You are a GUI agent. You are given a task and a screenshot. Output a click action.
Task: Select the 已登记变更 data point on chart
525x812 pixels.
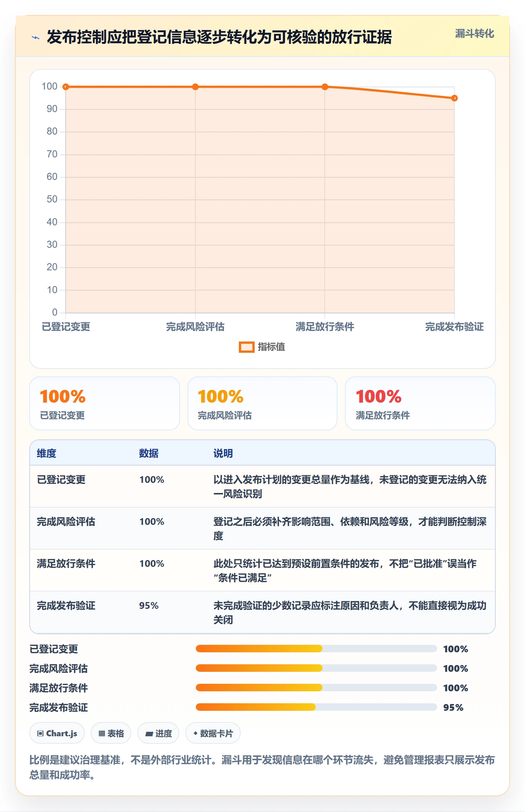tap(66, 87)
